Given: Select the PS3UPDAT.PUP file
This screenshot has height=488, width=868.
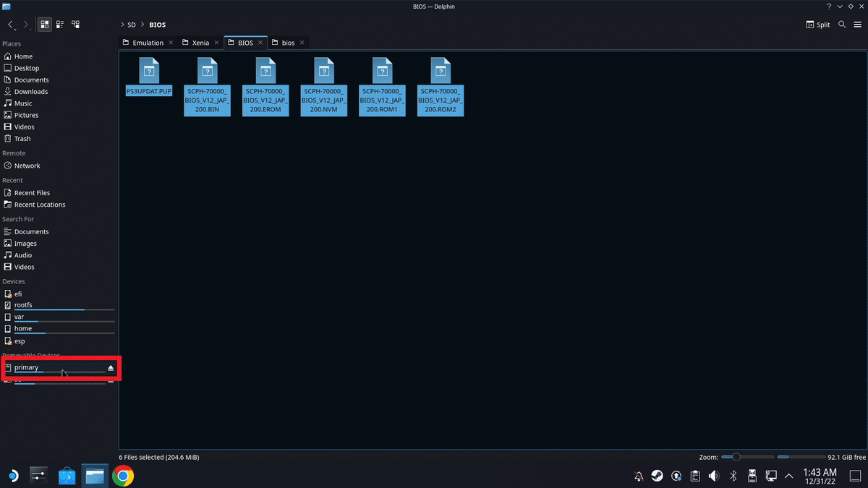Looking at the screenshot, I should (x=148, y=77).
